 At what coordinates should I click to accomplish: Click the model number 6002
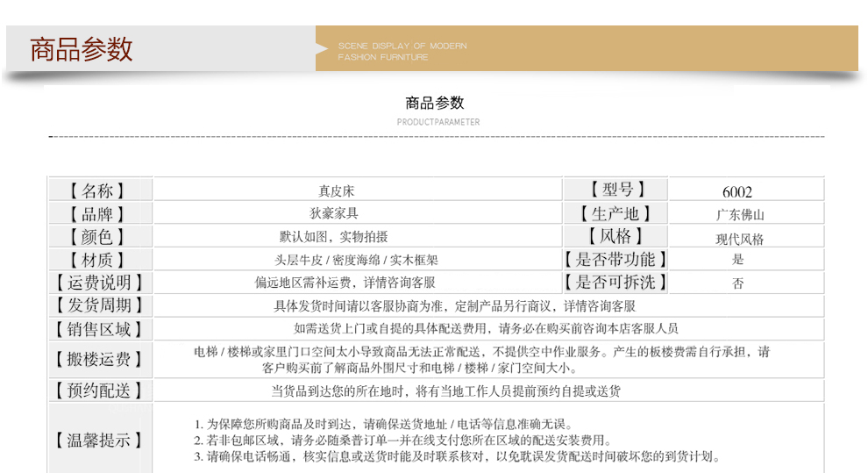[x=737, y=192]
